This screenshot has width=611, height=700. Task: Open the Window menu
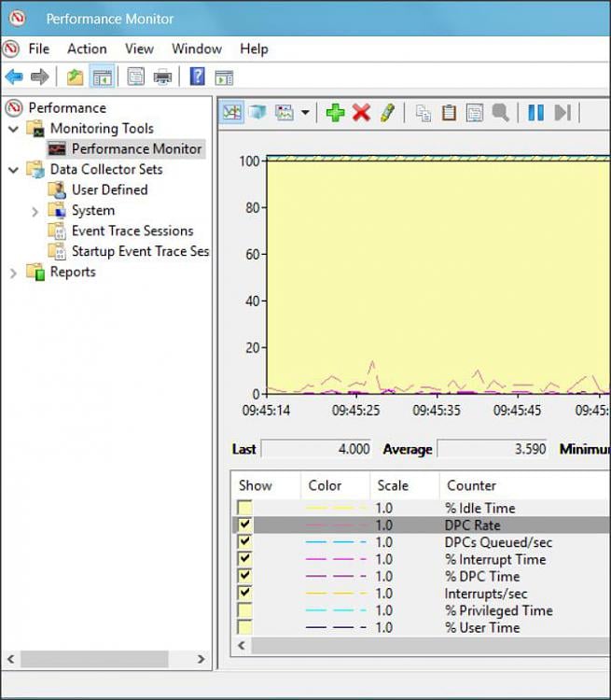click(197, 49)
